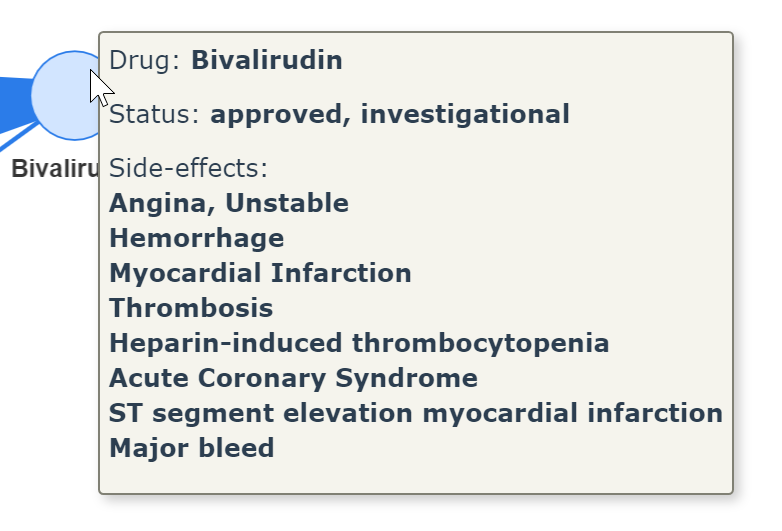Click the white canvas below the tooltip box
This screenshot has width=782, height=531.
coord(416,515)
